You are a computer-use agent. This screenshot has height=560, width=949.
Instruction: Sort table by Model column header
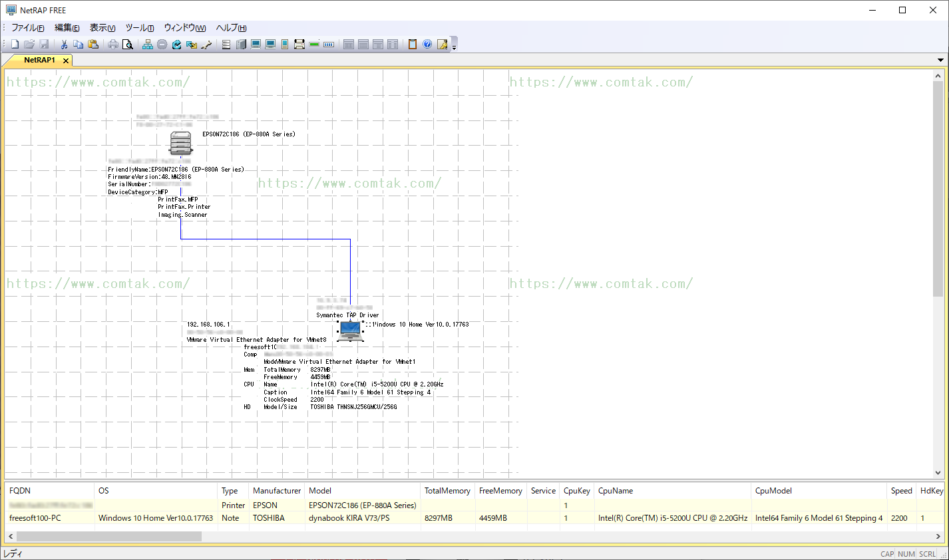tap(363, 491)
